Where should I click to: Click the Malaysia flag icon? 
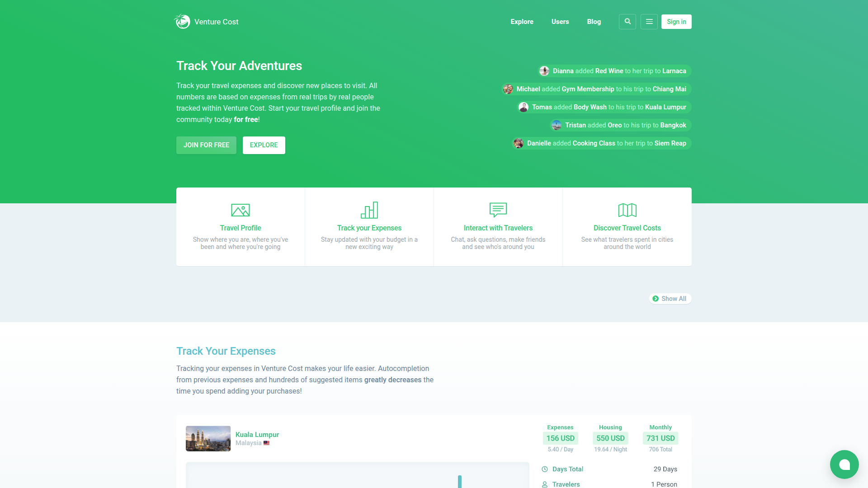tap(266, 443)
